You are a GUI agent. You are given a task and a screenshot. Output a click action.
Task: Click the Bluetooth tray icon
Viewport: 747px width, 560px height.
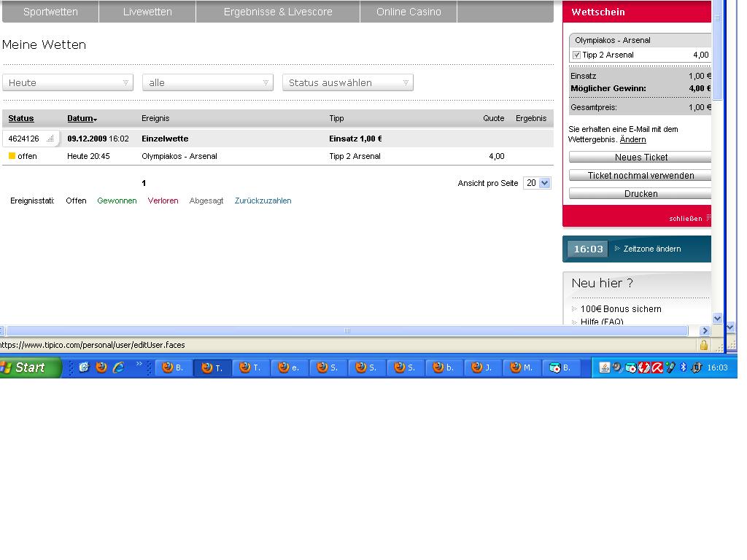[683, 367]
